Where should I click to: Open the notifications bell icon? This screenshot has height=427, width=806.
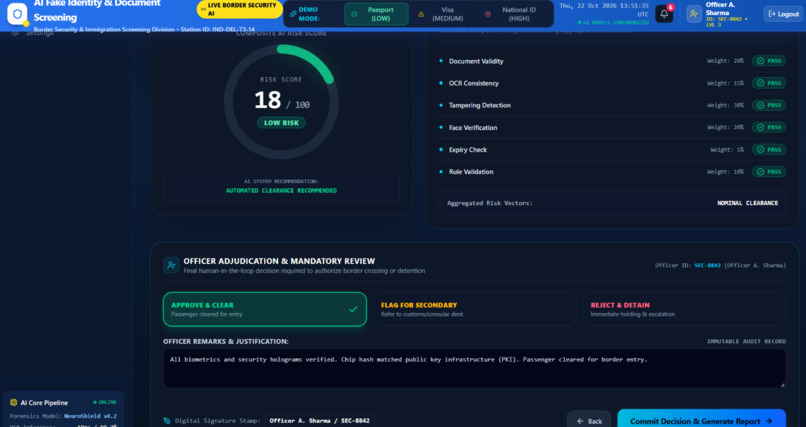click(664, 14)
